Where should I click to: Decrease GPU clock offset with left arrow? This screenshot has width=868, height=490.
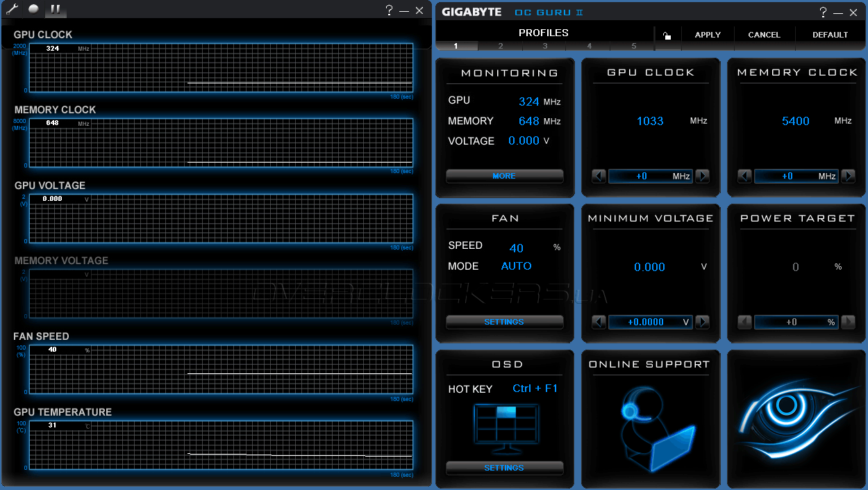pyautogui.click(x=599, y=176)
